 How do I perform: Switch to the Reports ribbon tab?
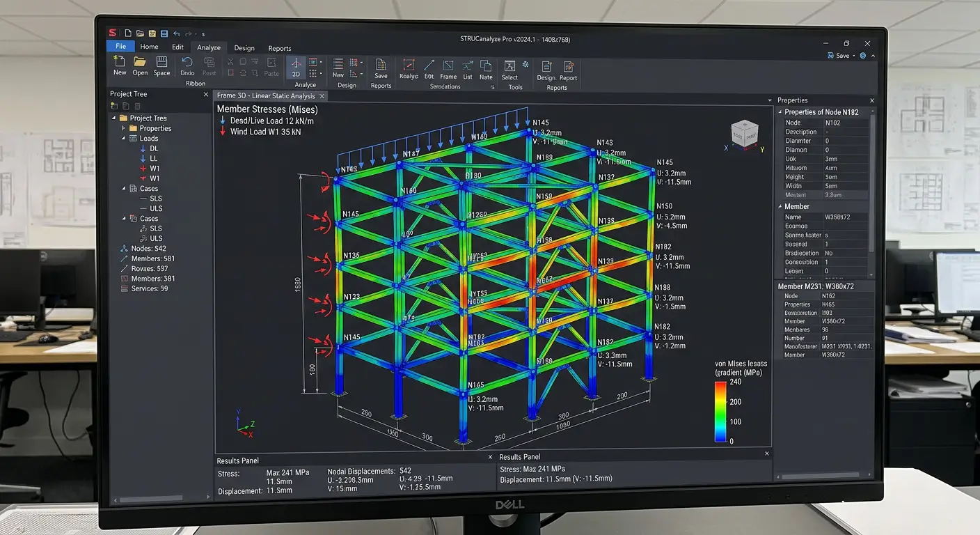[x=280, y=49]
